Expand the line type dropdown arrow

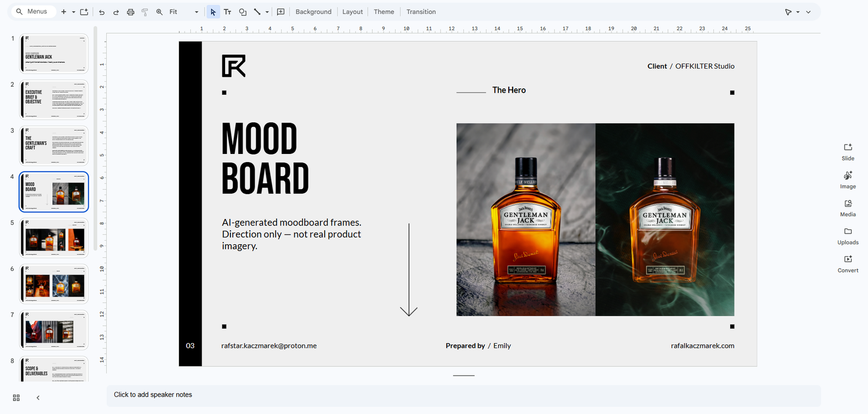(x=267, y=12)
